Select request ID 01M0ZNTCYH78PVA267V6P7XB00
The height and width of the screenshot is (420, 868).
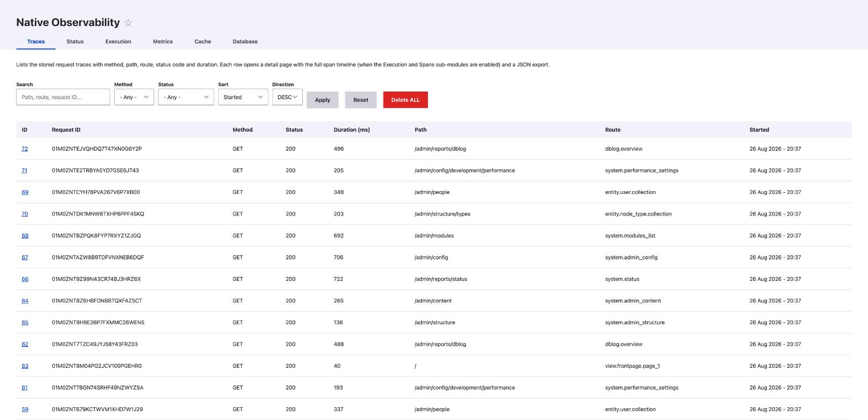96,192
